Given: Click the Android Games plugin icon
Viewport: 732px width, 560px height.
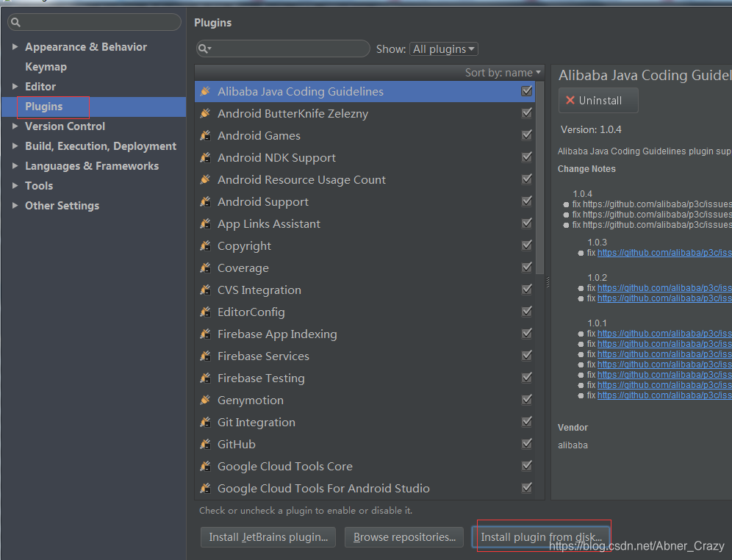Looking at the screenshot, I should click(205, 135).
